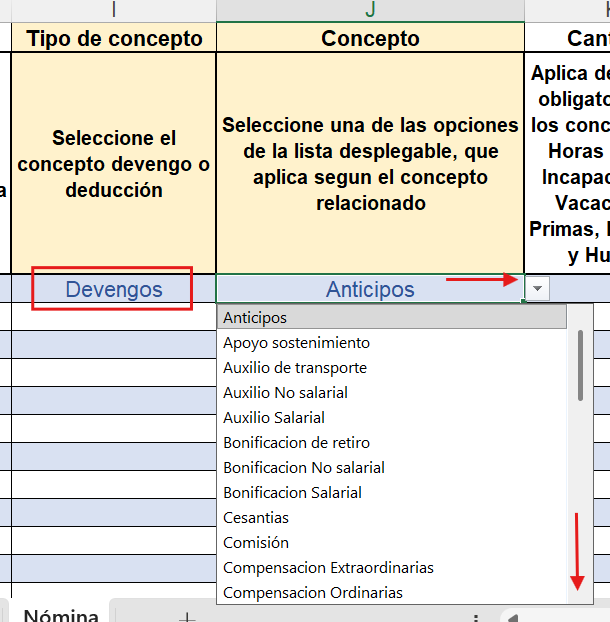
Task: Switch to the Nómina sheet tab
Action: click(61, 615)
